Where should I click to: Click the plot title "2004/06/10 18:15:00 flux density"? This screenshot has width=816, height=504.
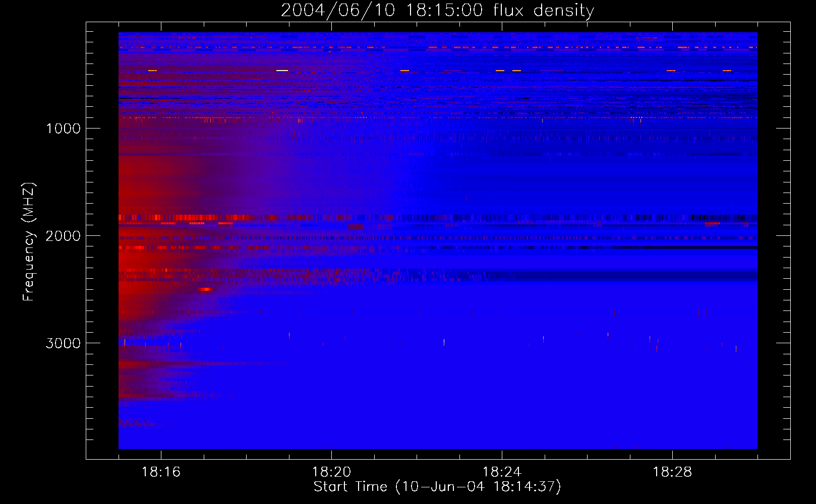[437, 11]
